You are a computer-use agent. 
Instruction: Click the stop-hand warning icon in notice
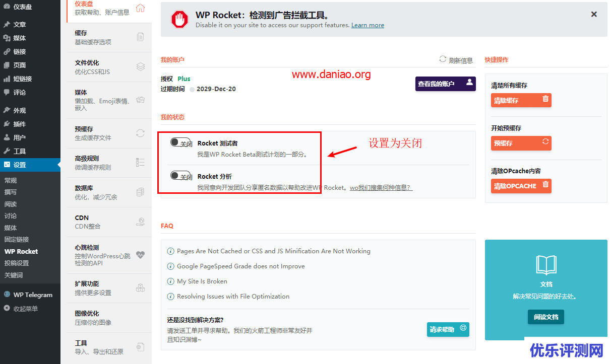pyautogui.click(x=179, y=19)
